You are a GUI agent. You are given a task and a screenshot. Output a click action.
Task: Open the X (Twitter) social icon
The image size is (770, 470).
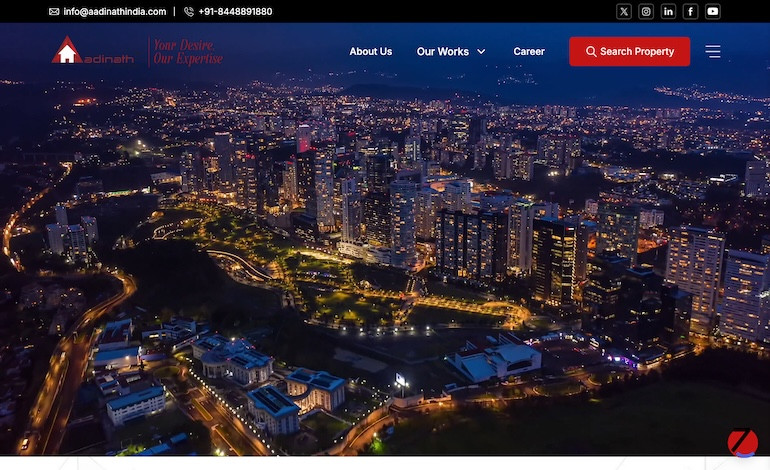pyautogui.click(x=624, y=12)
